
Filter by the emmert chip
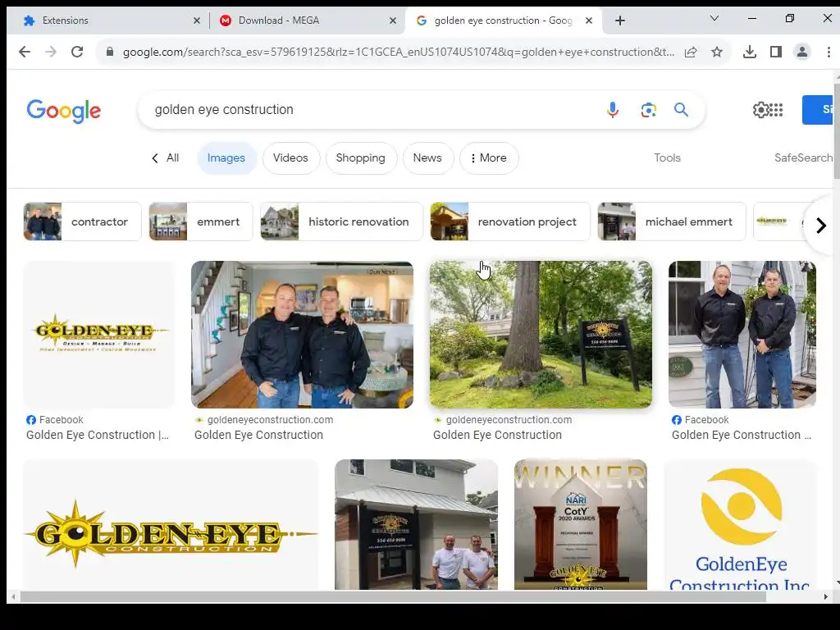tap(201, 221)
